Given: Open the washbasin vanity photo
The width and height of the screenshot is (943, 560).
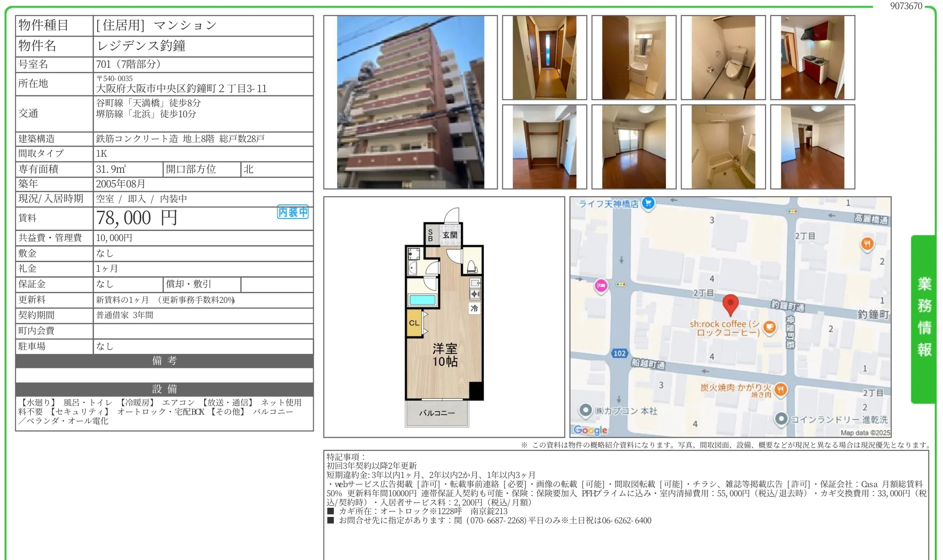Looking at the screenshot, I should coord(633,58).
